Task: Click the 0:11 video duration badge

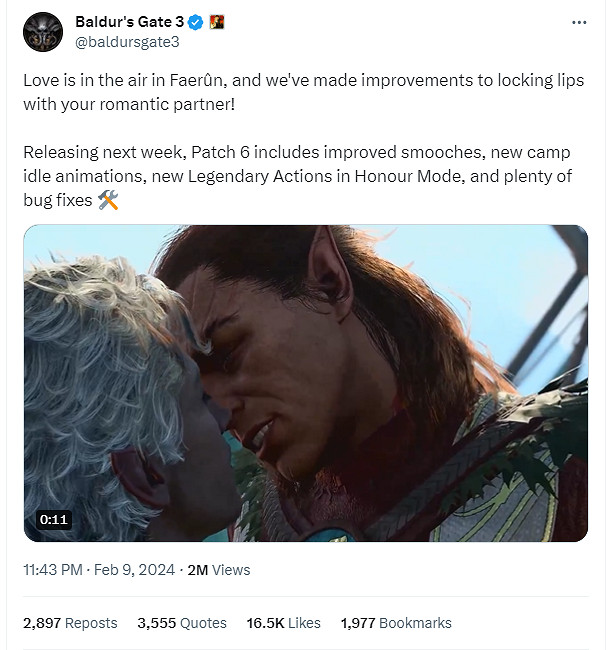Action: (53, 519)
